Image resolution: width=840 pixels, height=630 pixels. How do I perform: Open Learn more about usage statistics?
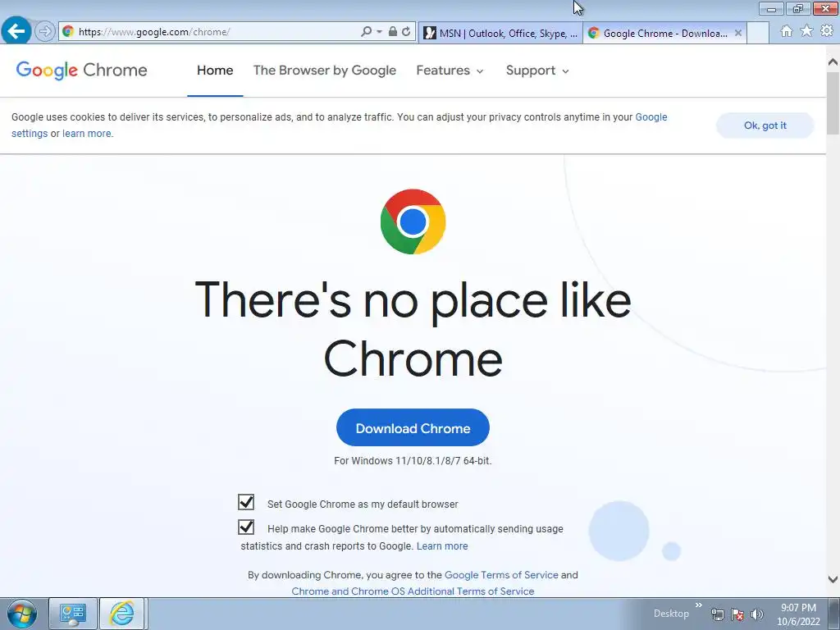click(442, 546)
